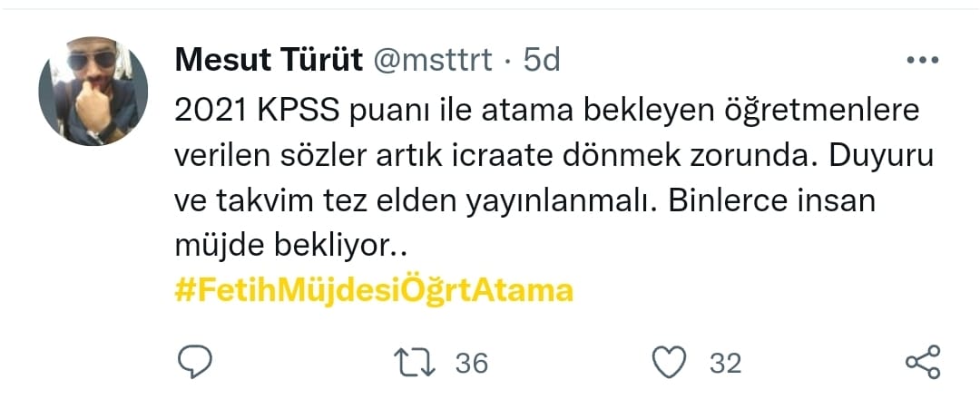The height and width of the screenshot is (409, 980).
Task: Open Mesut Türüt's profile picture
Action: tap(93, 91)
